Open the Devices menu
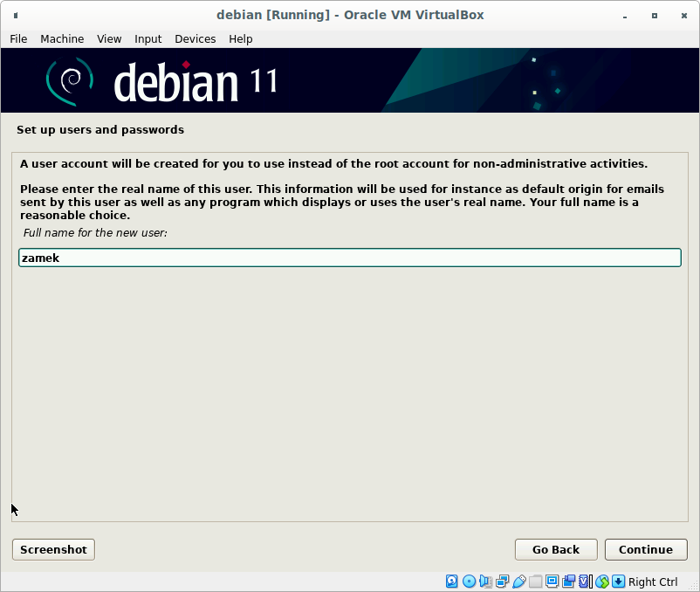700x592 pixels. [x=195, y=39]
